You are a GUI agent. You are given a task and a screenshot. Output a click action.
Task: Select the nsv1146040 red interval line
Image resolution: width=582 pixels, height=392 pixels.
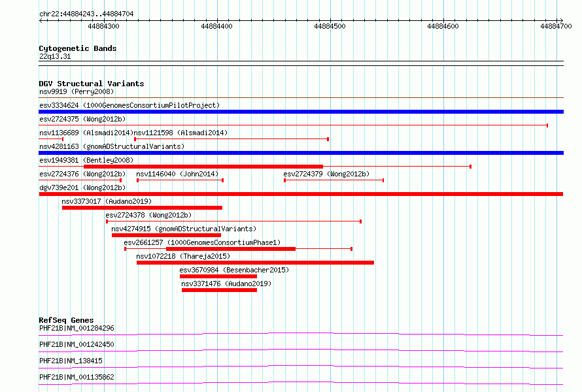pyautogui.click(x=180, y=180)
